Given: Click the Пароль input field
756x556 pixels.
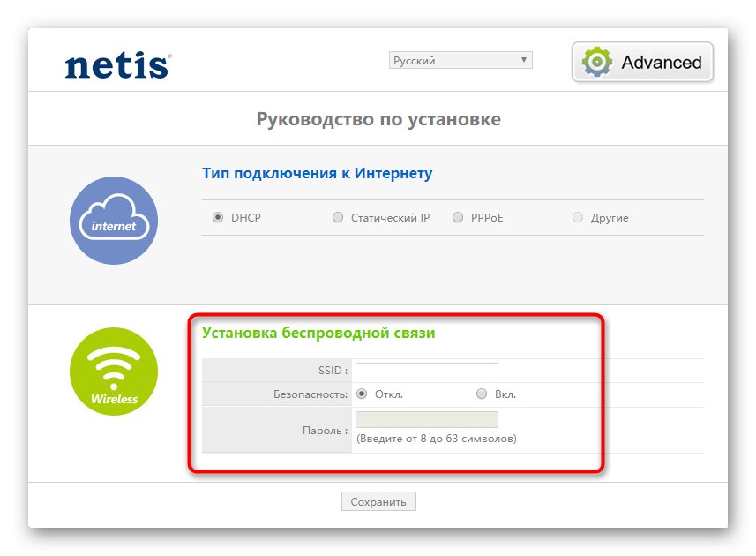Looking at the screenshot, I should (x=427, y=418).
